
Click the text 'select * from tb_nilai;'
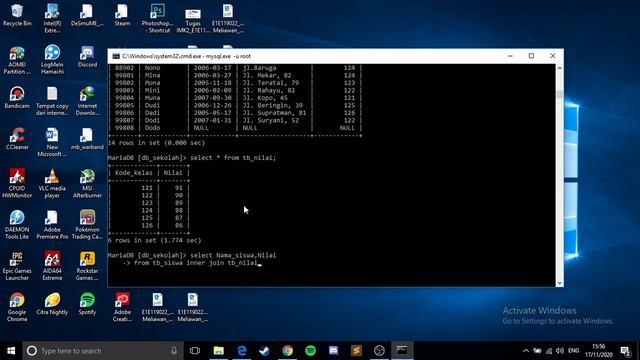pos(233,158)
